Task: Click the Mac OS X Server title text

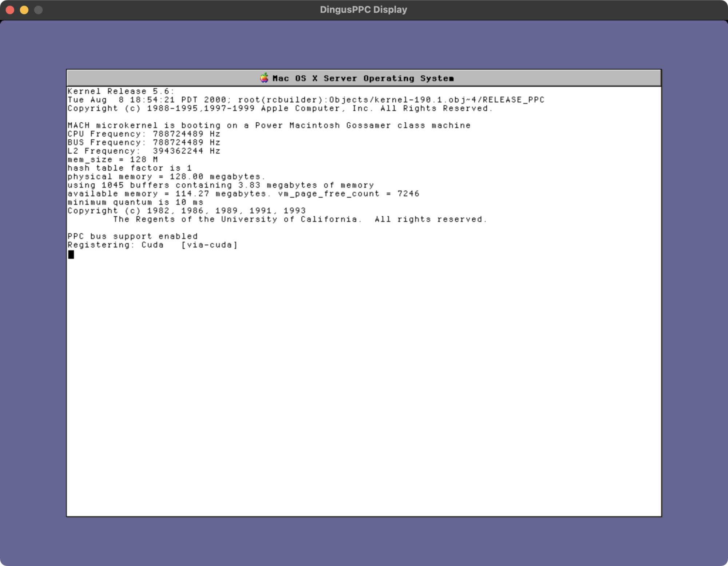Action: tap(363, 78)
